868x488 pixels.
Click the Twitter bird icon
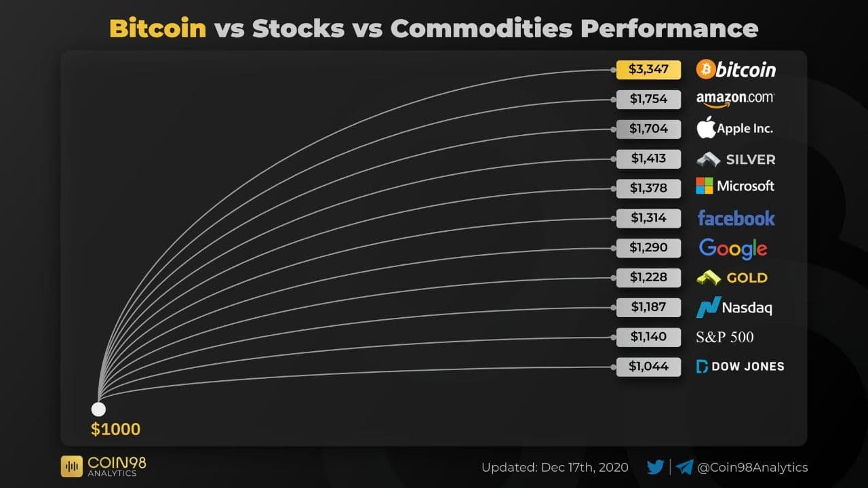pos(655,467)
